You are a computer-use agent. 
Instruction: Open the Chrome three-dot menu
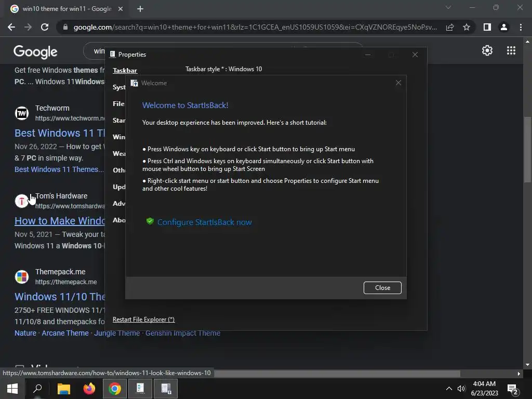[x=521, y=27]
